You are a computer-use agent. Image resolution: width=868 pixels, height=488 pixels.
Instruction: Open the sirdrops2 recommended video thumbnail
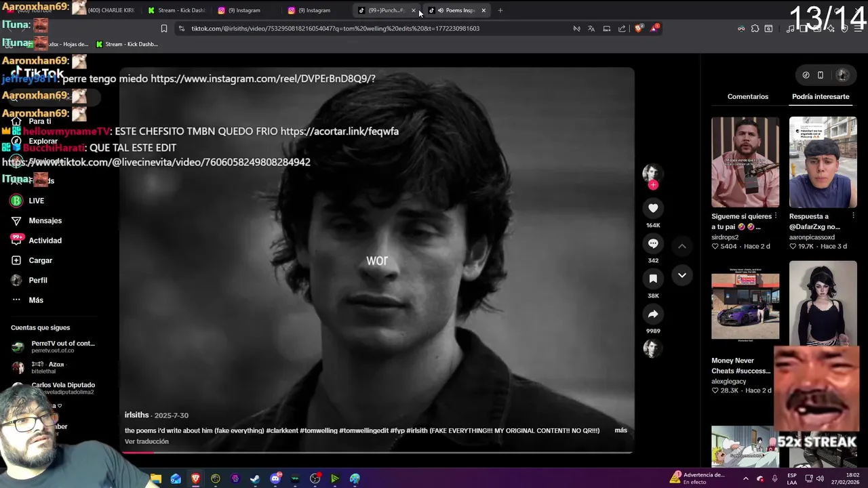click(745, 162)
